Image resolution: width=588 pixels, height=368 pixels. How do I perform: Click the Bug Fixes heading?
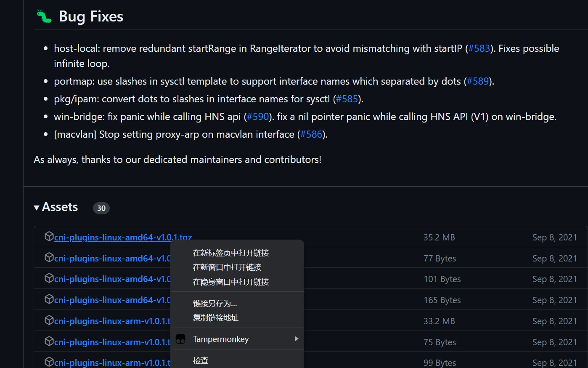(x=91, y=16)
